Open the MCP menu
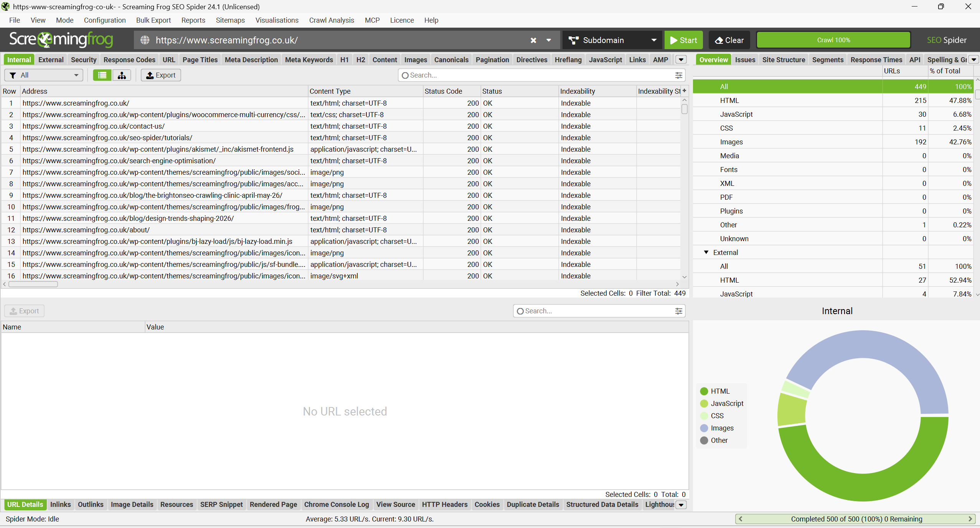This screenshot has width=980, height=528. [x=372, y=20]
